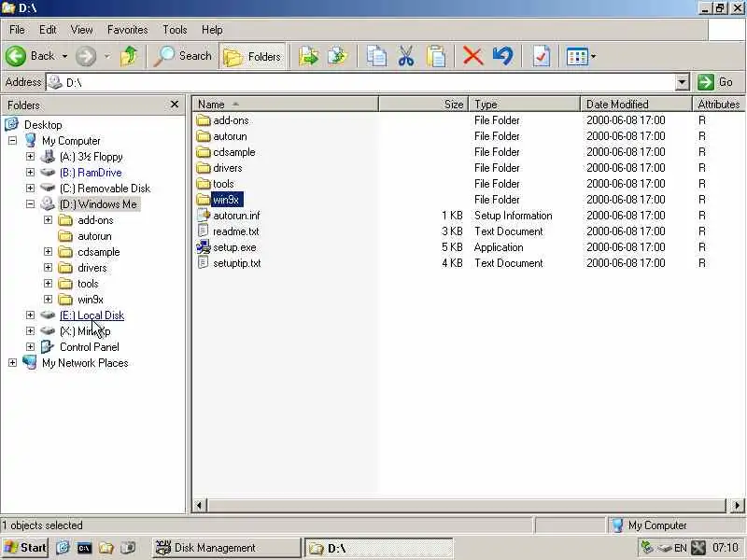The width and height of the screenshot is (747, 560).
Task: Click the Move To toolbar icon
Action: tap(309, 56)
